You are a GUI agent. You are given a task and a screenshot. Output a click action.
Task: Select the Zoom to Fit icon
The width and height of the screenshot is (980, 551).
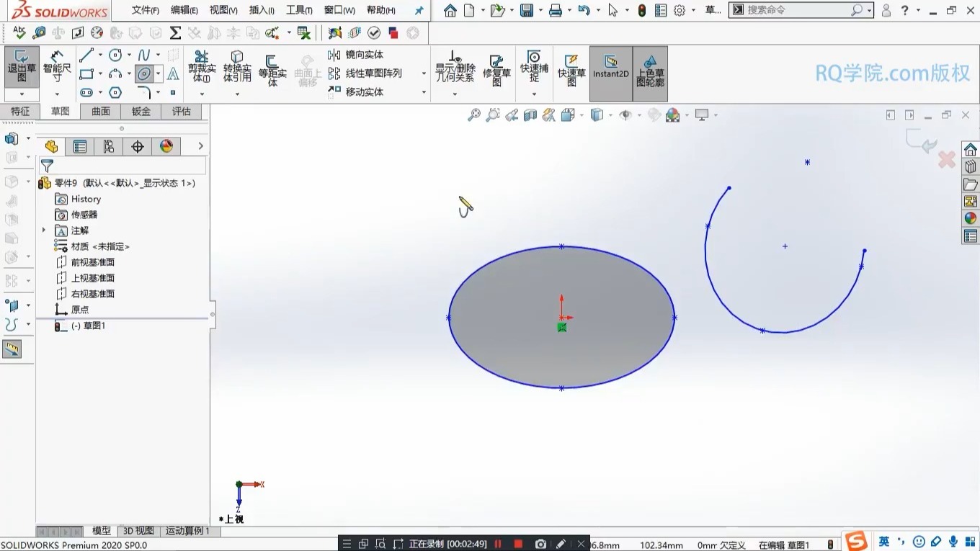pos(473,115)
